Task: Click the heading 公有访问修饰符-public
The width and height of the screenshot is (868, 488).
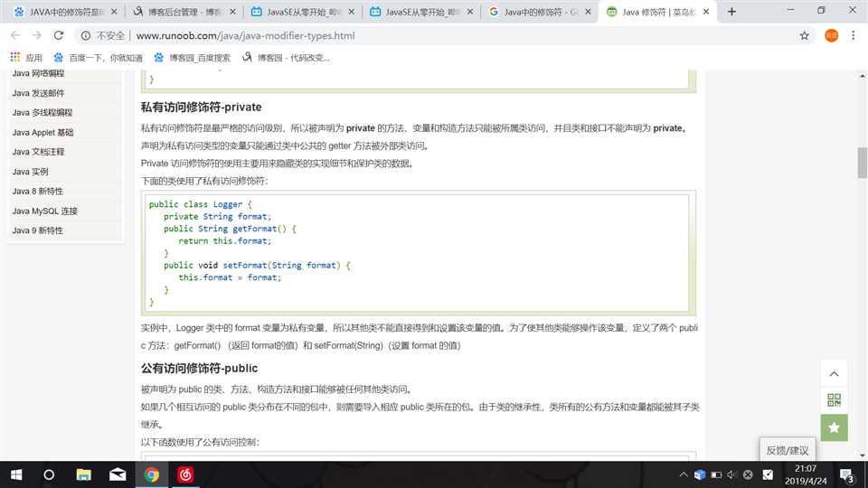Action: [199, 368]
